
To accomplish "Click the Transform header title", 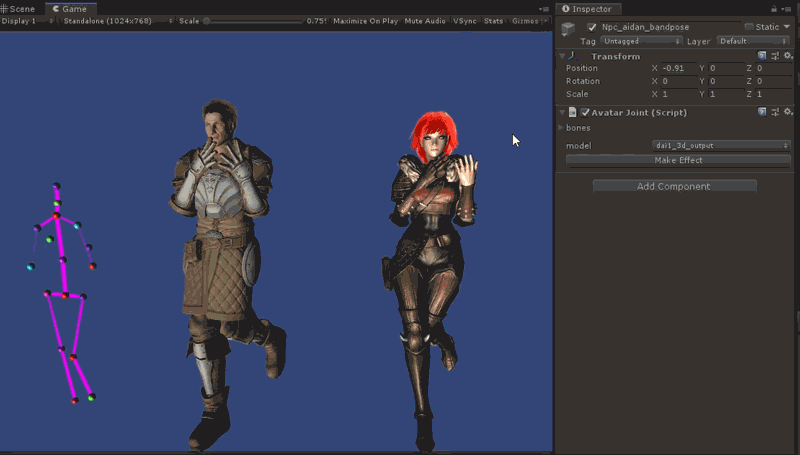I will click(615, 56).
